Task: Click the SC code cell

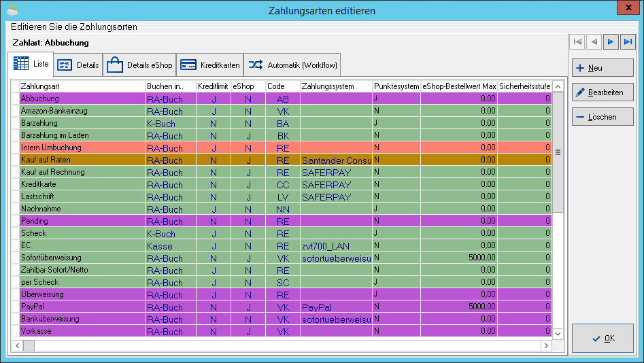Action: point(283,283)
